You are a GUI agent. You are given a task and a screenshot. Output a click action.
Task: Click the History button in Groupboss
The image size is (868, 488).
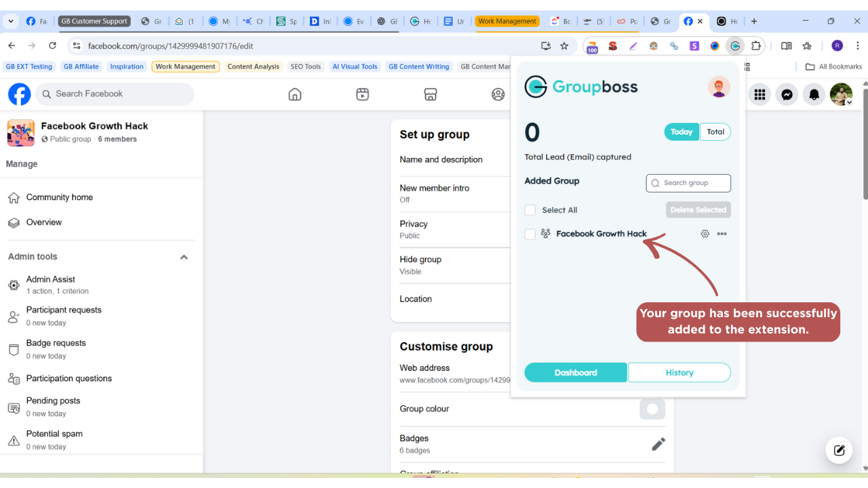coord(679,373)
